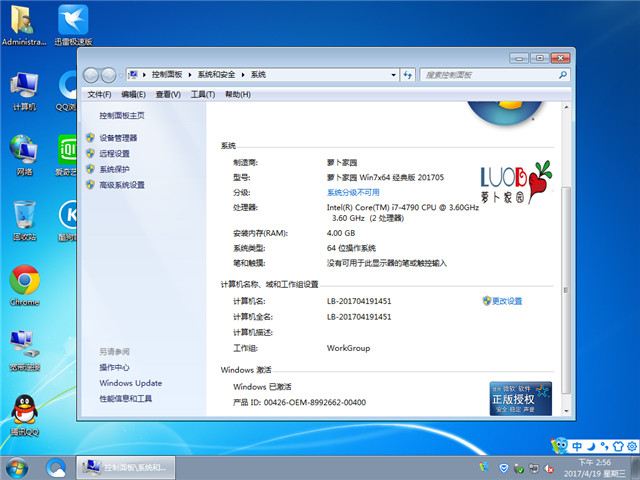Open 性能信息和工具 link
Viewport: 640px width, 480px height.
[x=126, y=398]
